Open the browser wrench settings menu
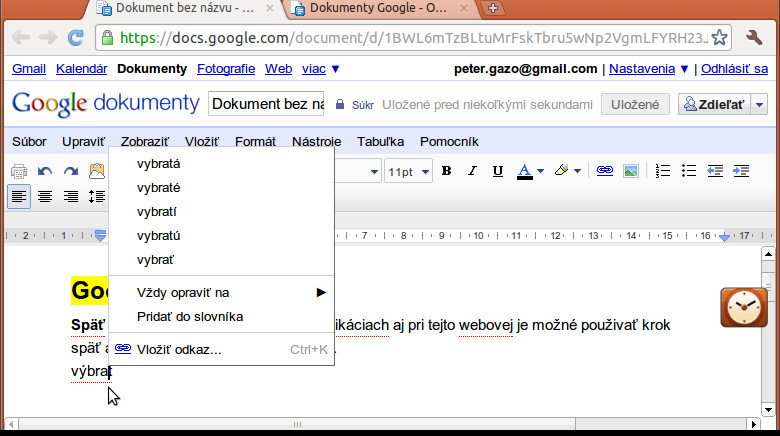The image size is (780, 436). click(754, 37)
